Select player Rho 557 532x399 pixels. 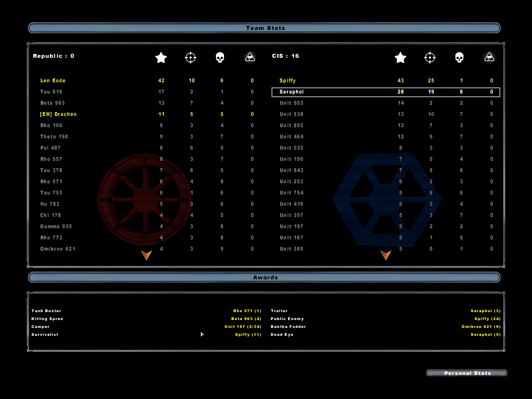(x=51, y=159)
